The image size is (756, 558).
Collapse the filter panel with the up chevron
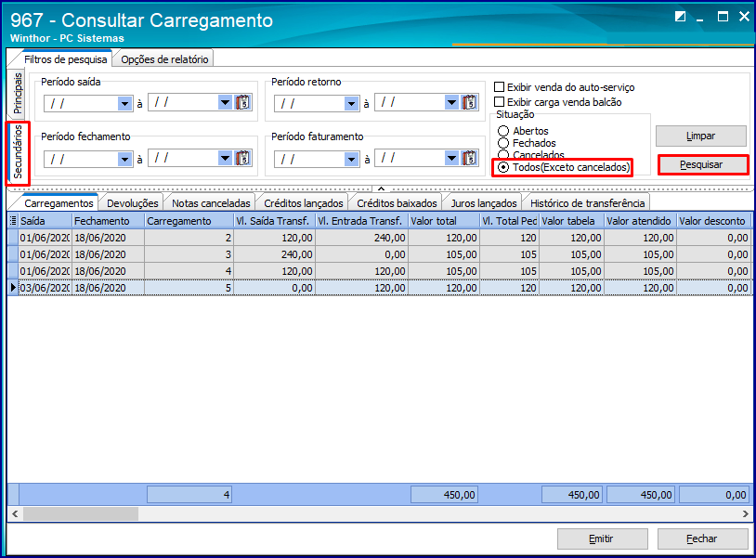381,188
